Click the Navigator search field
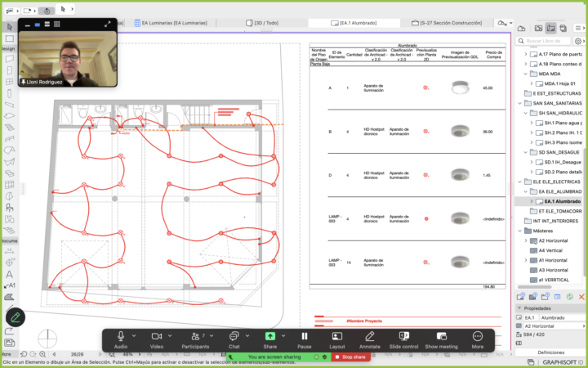Viewport: 588px width, 368px height. (543, 41)
